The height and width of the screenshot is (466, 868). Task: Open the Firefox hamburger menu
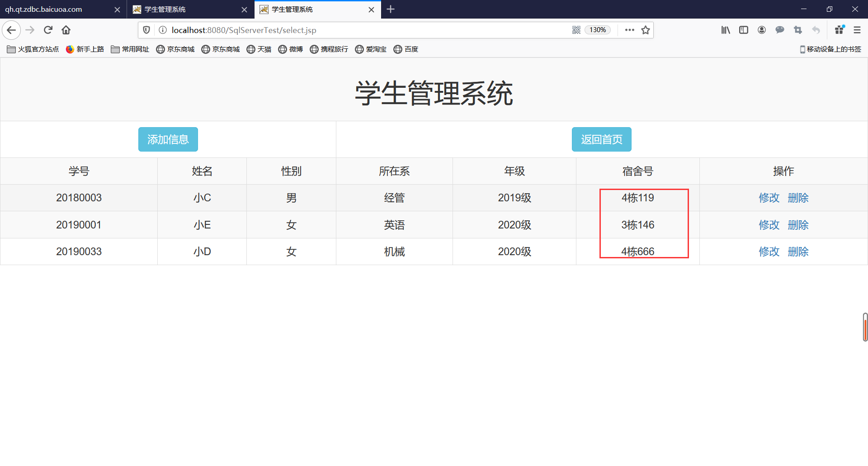tap(857, 30)
